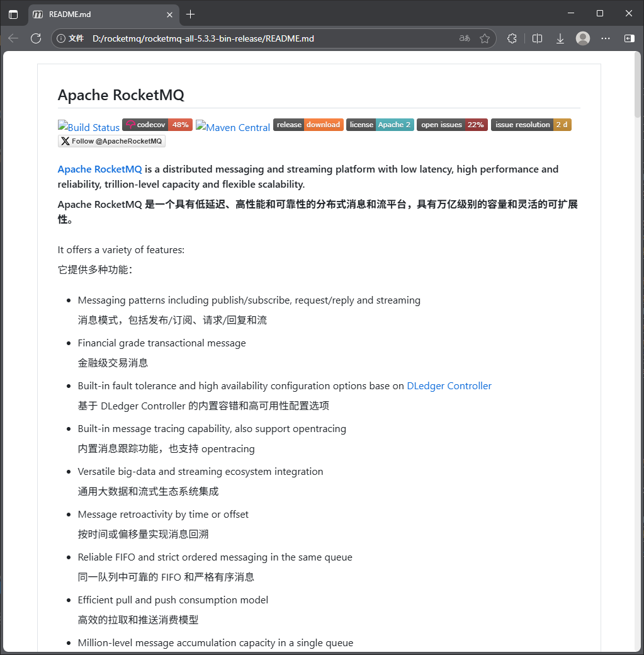
Task: Click the browser profile avatar
Action: click(582, 38)
